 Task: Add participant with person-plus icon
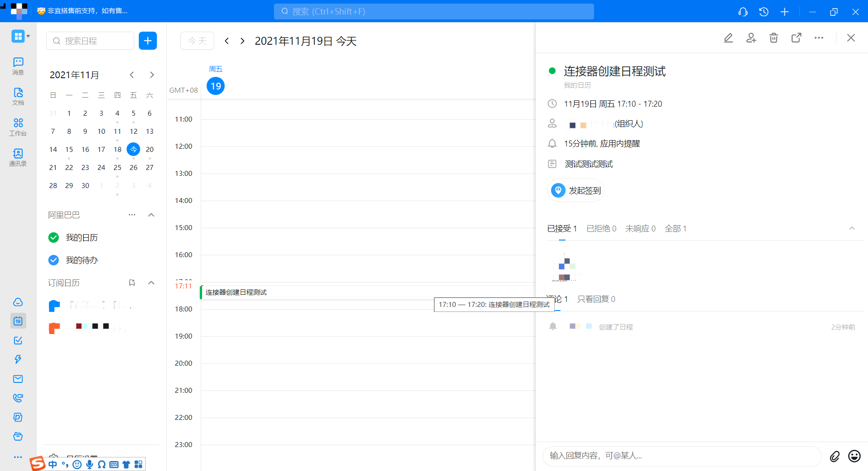click(x=751, y=38)
